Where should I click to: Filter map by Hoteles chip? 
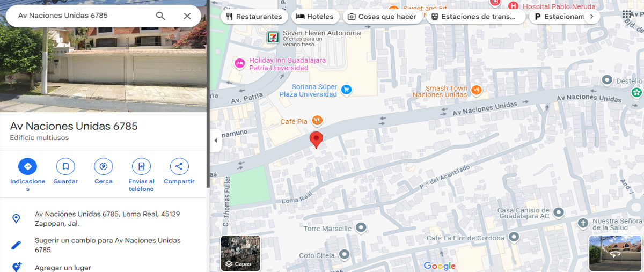[x=315, y=17]
